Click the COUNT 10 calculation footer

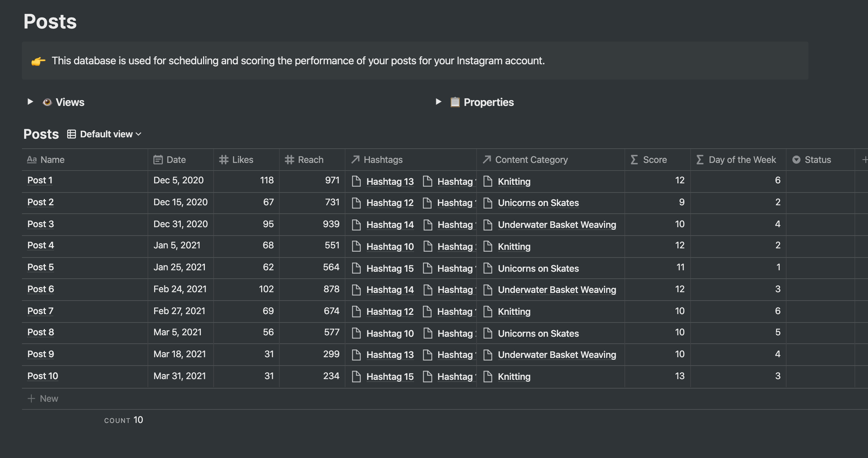123,420
